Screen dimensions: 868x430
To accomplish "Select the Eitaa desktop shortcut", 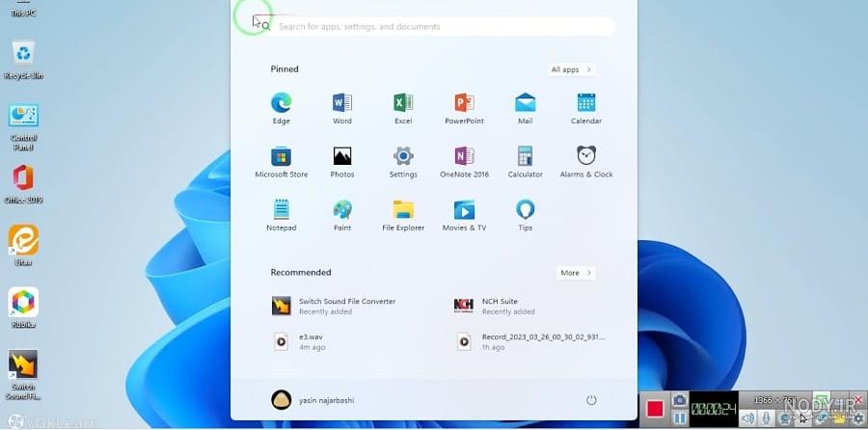I will click(23, 245).
